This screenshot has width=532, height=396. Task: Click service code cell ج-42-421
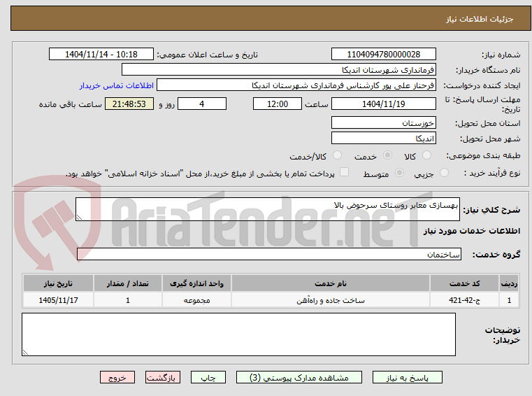click(464, 300)
